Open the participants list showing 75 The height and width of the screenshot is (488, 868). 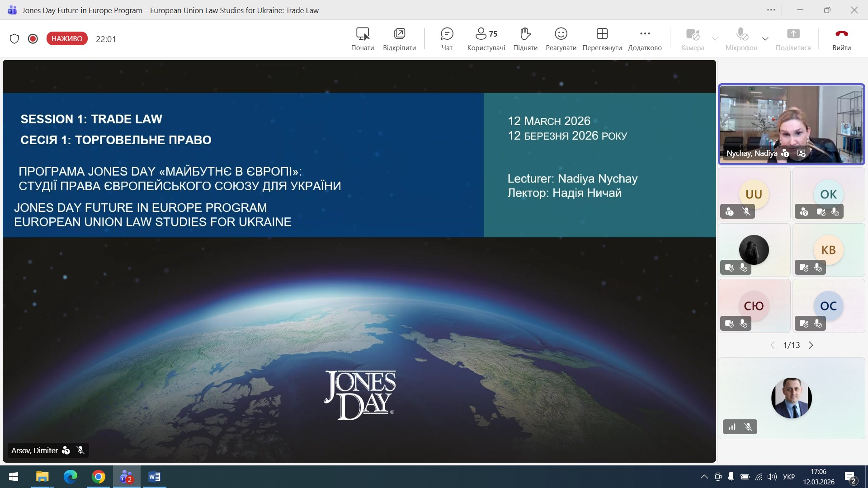click(x=486, y=38)
